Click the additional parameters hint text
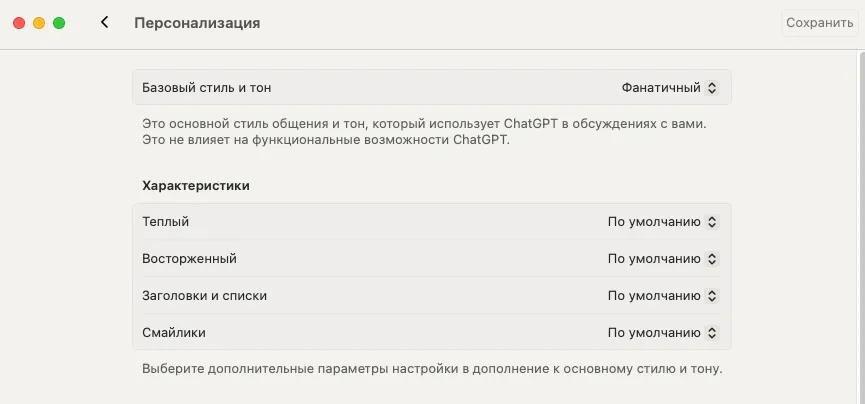Image resolution: width=865 pixels, height=404 pixels. pos(432,368)
